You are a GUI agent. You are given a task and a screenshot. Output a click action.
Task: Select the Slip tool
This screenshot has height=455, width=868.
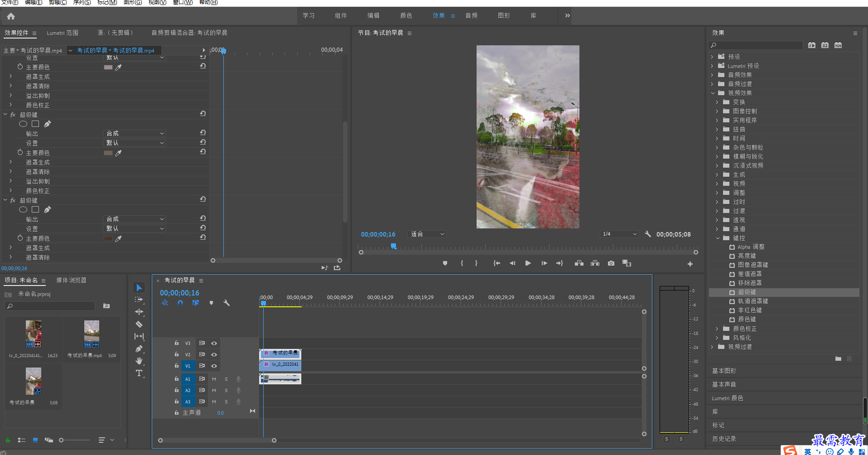[x=139, y=336]
